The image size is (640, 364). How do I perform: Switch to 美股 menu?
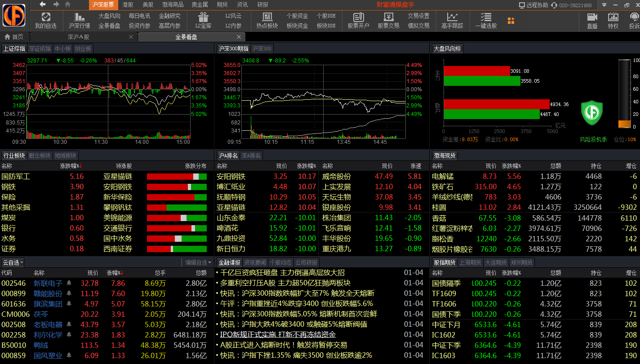[148, 4]
